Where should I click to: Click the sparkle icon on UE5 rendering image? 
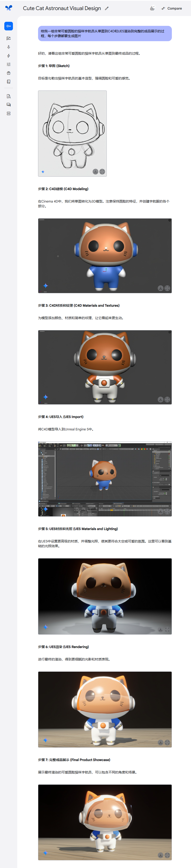click(45, 740)
